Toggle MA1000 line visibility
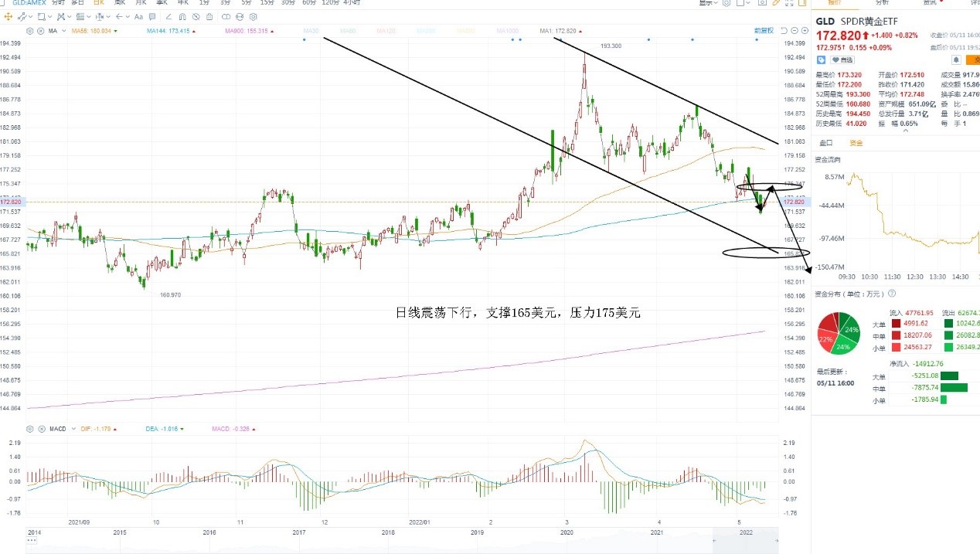980x554 pixels. tap(507, 31)
